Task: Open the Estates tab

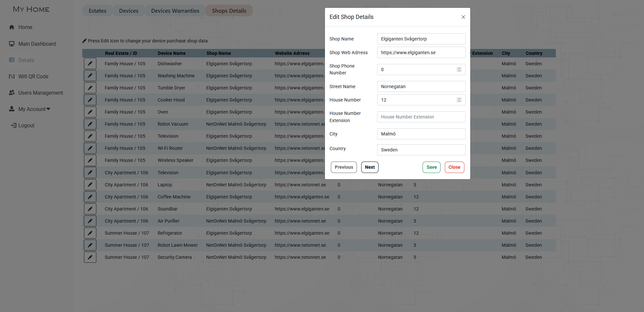Action: [97, 11]
